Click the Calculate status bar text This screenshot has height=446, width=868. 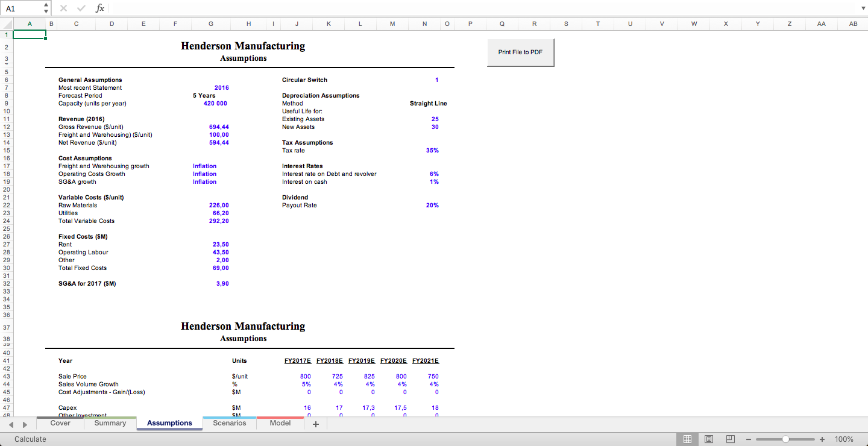pyautogui.click(x=30, y=439)
